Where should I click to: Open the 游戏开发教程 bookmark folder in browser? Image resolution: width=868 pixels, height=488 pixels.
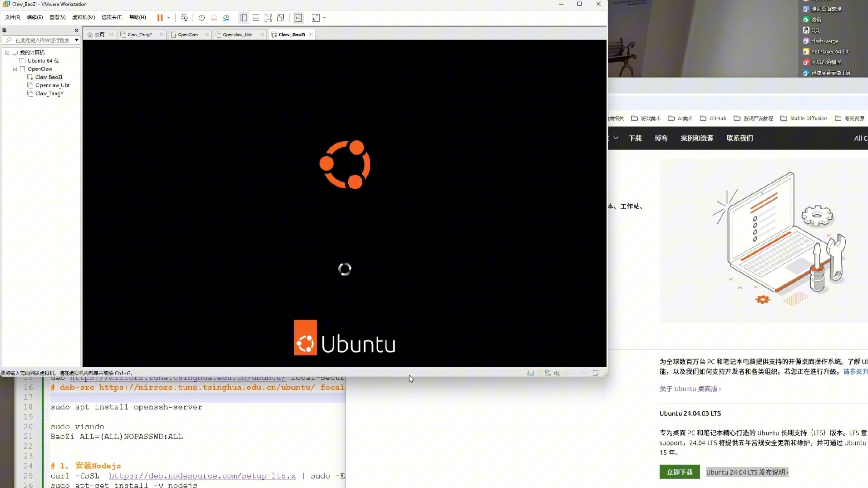tap(753, 118)
